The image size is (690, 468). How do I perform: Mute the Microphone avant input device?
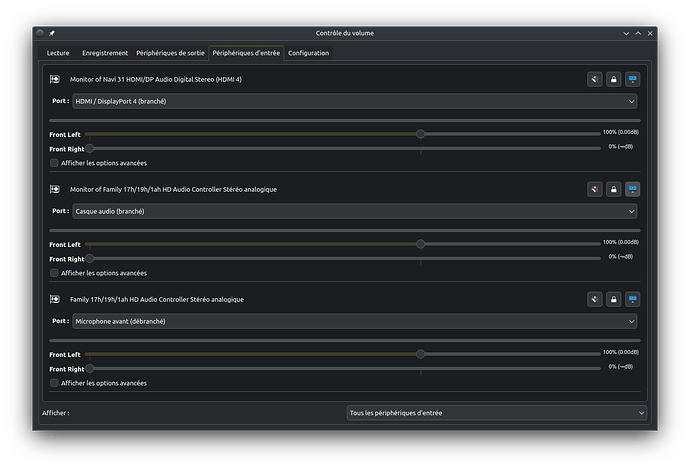pyautogui.click(x=594, y=299)
